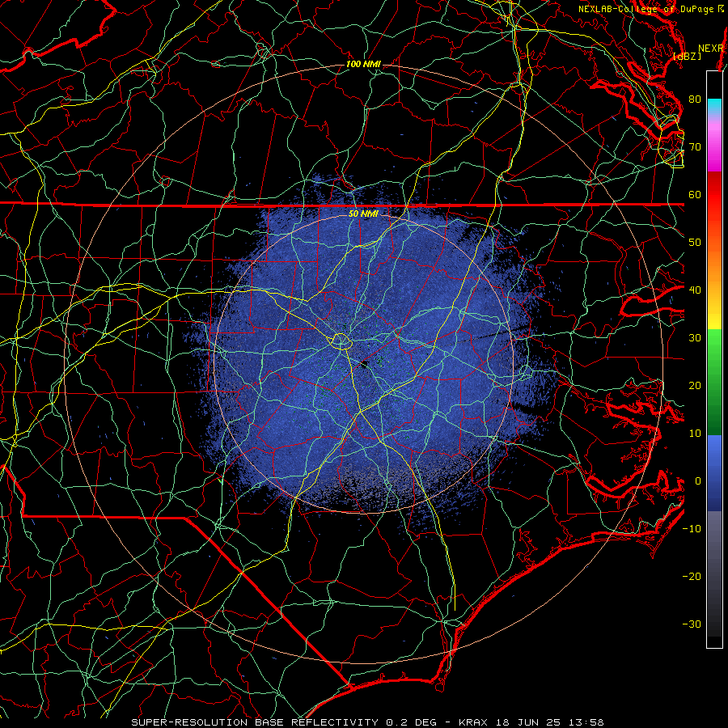Click the -20 value on the dBZ scale
Viewport: 728px width, 728px height.
[692, 577]
